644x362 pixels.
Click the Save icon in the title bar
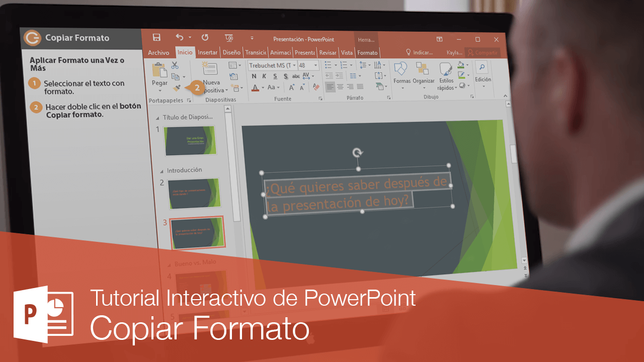coord(156,38)
